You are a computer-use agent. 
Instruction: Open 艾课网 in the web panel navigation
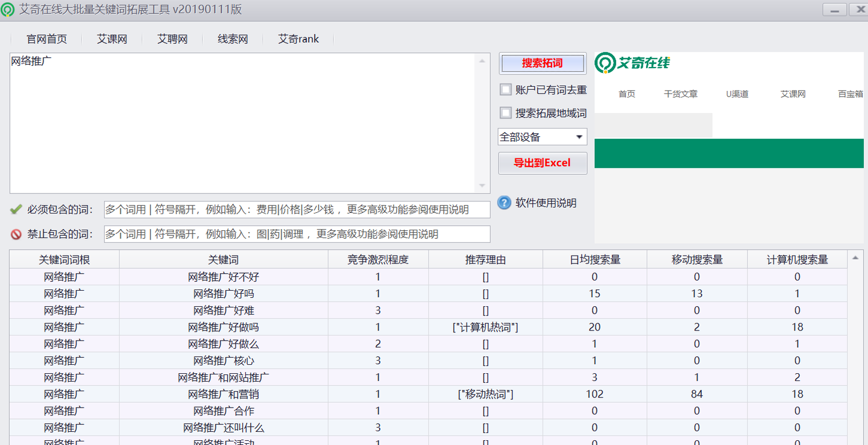(x=793, y=94)
